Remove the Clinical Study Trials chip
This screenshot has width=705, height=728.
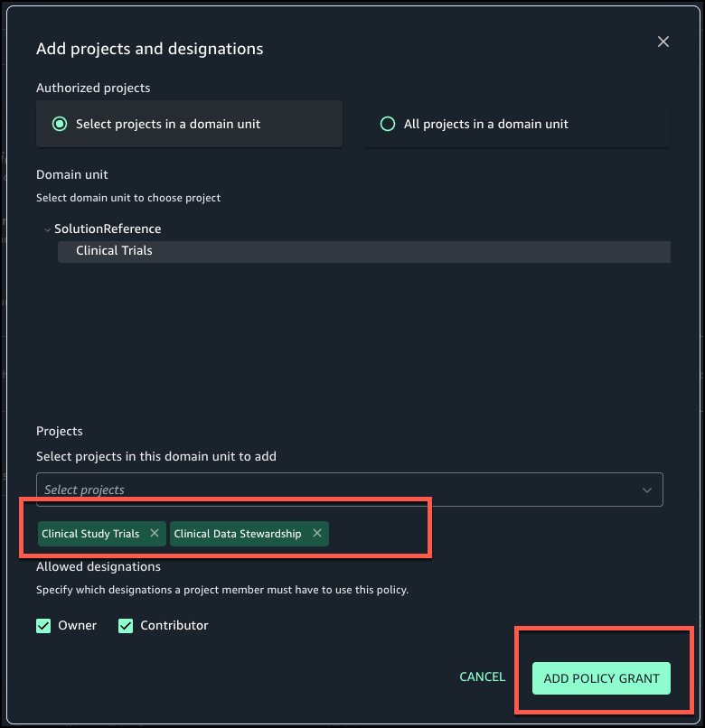coord(155,534)
